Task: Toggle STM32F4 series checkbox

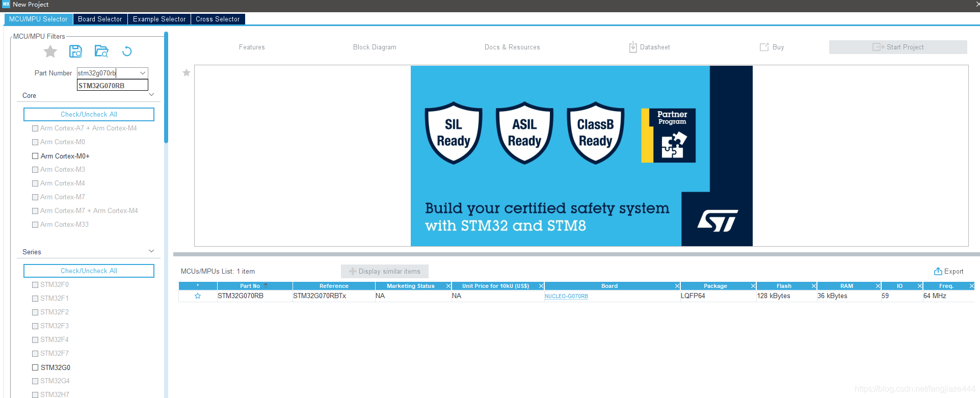Action: (35, 340)
